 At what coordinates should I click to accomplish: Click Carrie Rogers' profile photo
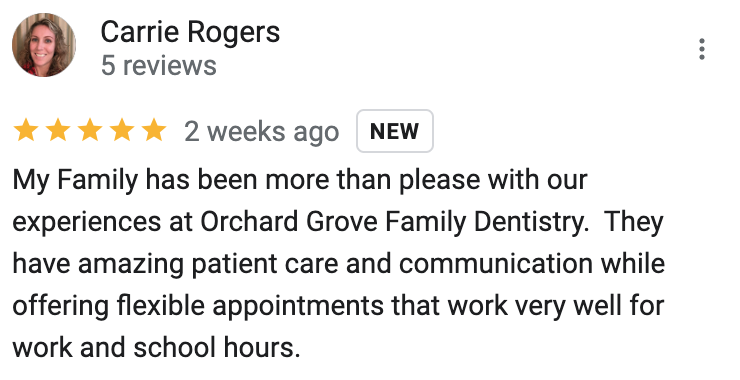click(x=44, y=45)
